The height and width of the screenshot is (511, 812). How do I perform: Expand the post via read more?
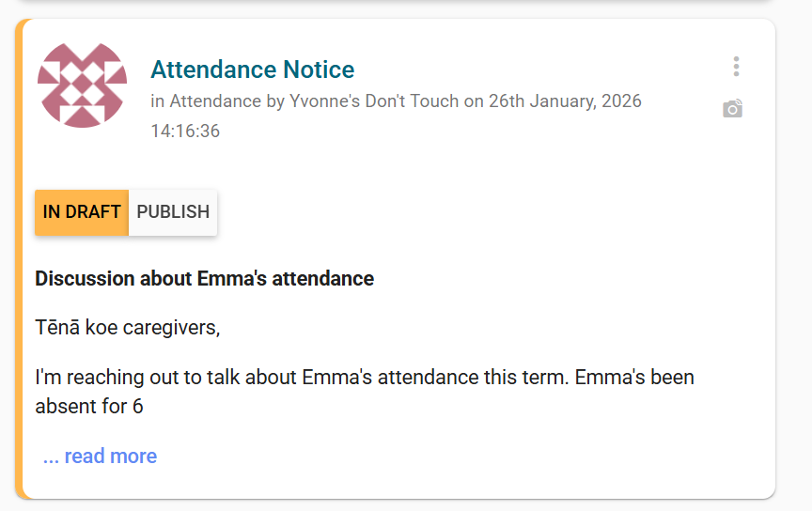pos(110,457)
